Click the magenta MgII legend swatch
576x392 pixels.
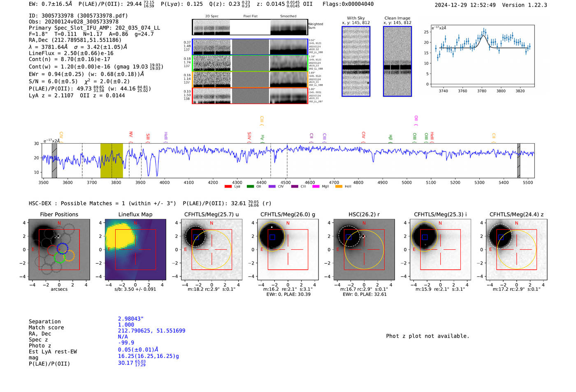316,187
